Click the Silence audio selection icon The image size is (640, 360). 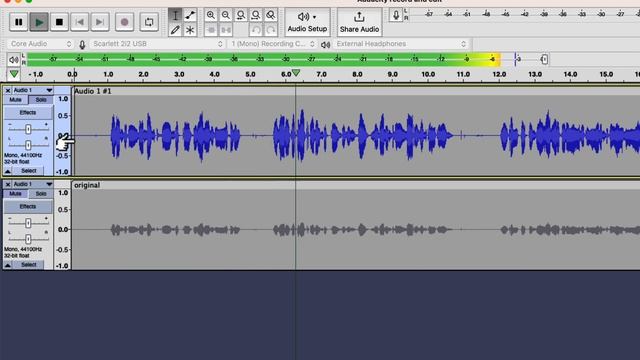tap(226, 30)
